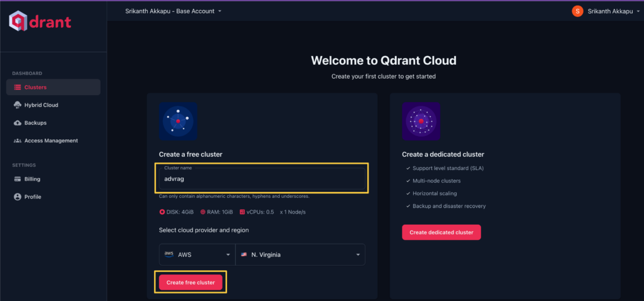Click the Qdrant logo
This screenshot has height=301, width=644.
(40, 21)
